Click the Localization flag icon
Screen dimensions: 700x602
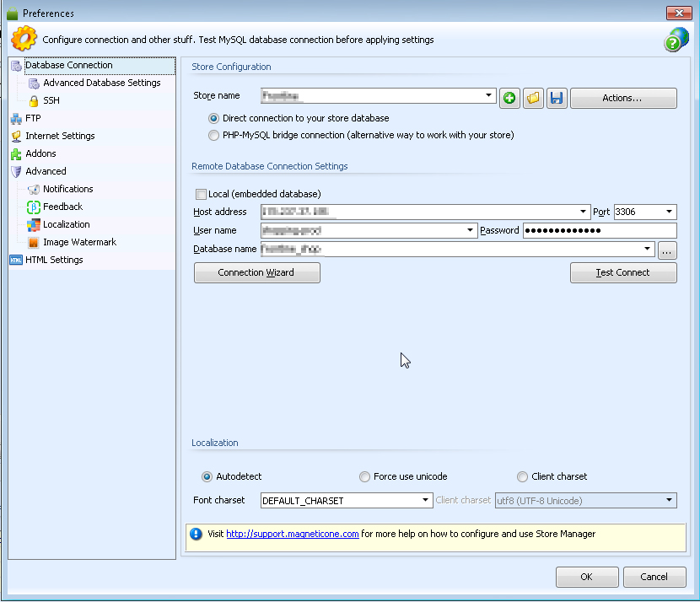[34, 225]
